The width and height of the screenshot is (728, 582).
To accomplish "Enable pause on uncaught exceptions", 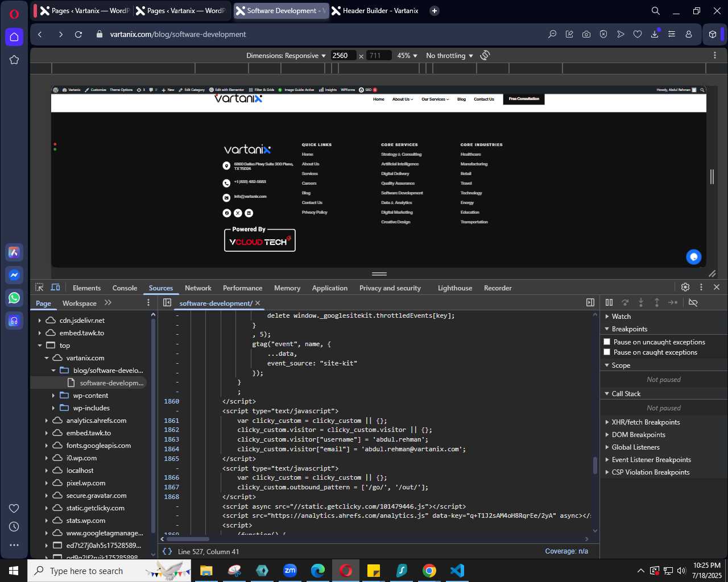I will (x=607, y=342).
